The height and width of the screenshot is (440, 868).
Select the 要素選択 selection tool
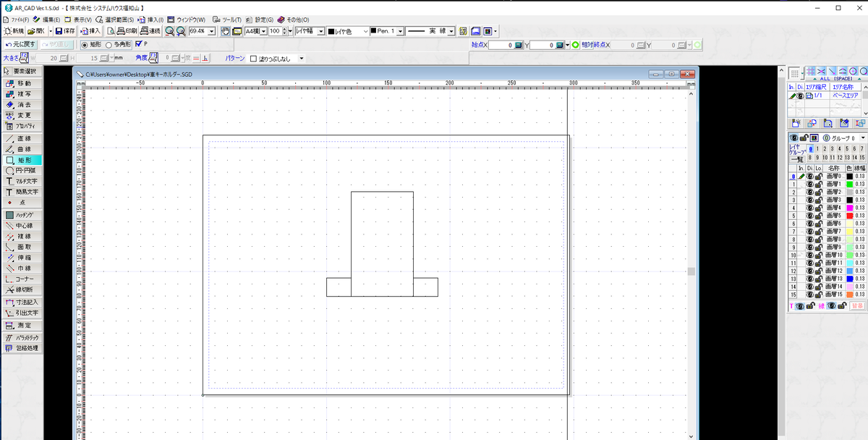(x=22, y=71)
